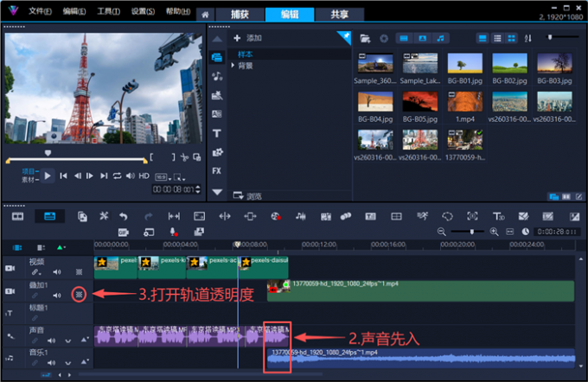This screenshot has height=382, width=588.
Task: Open the add-track green arrow dropdown
Action: coord(61,247)
